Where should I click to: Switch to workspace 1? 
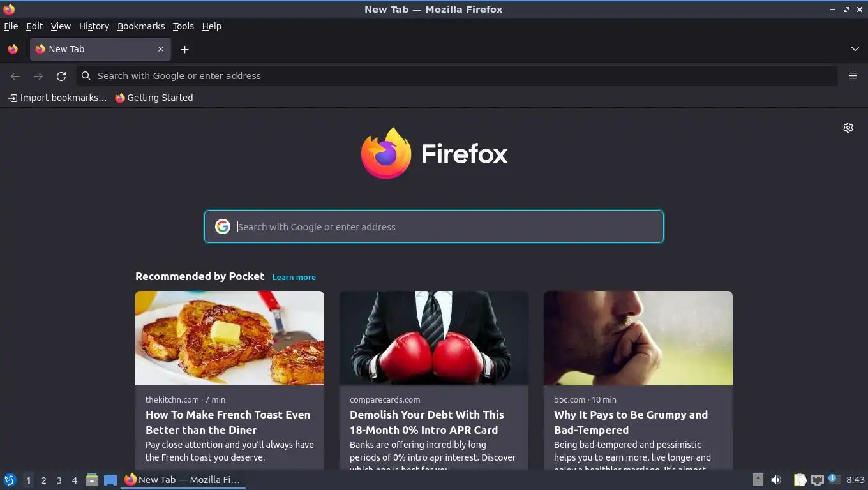click(28, 480)
